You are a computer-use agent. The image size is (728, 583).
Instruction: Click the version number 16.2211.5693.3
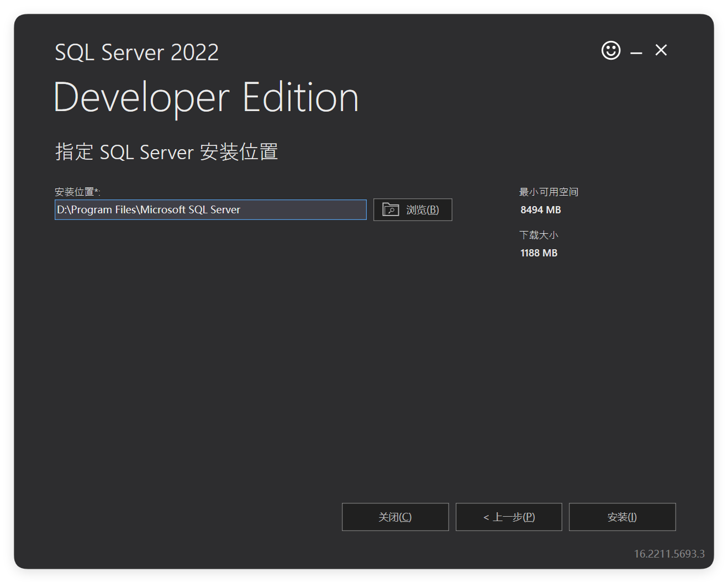669,554
